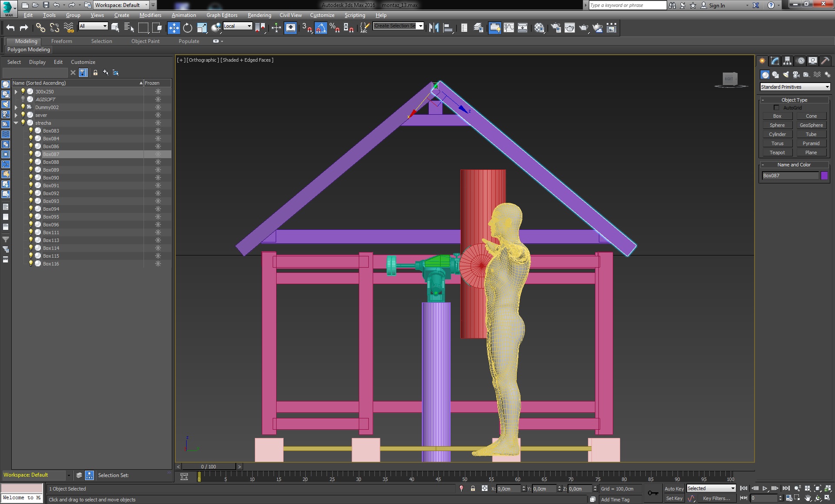This screenshot has height=504, width=835.
Task: Toggle visibility bulb of the sever layer
Action: tap(23, 115)
